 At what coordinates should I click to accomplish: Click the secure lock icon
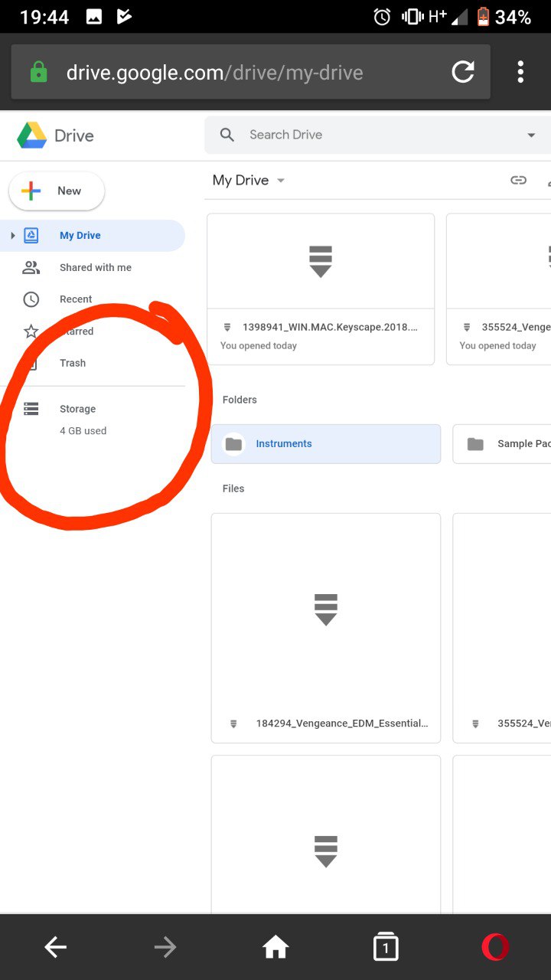[38, 73]
